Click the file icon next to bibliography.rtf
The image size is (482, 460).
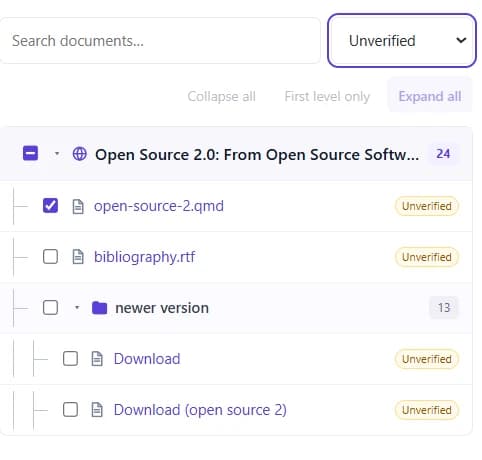pos(78,257)
